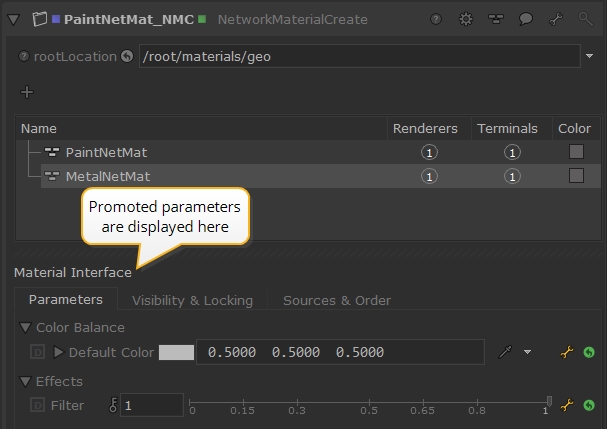Viewport: 607px width, 429px height.
Task: Click eyedropper icon for Default Color
Action: (x=508, y=352)
